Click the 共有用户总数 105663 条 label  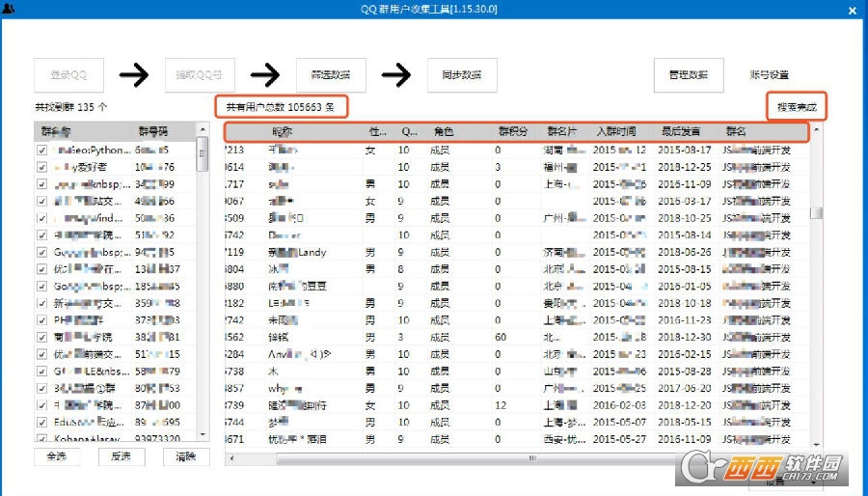(282, 107)
